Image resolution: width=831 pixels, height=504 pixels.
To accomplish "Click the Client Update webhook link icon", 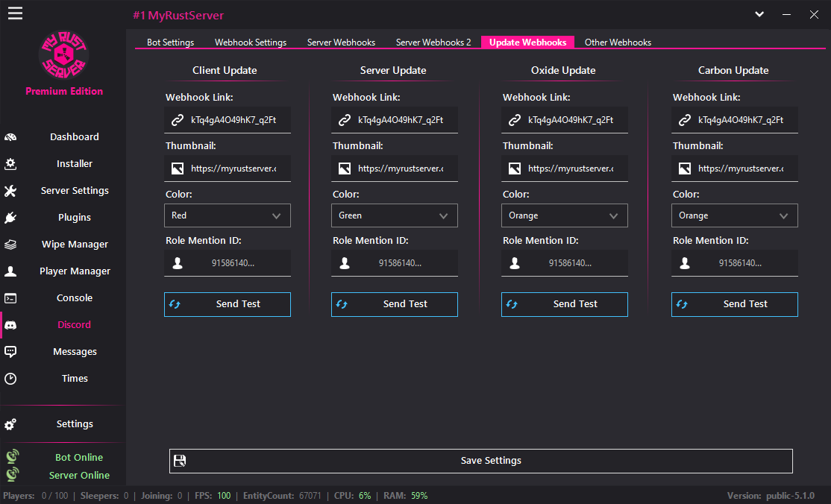I will point(177,120).
